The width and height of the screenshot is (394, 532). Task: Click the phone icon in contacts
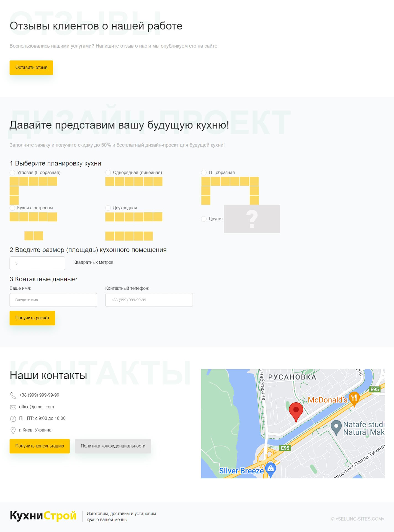13,395
